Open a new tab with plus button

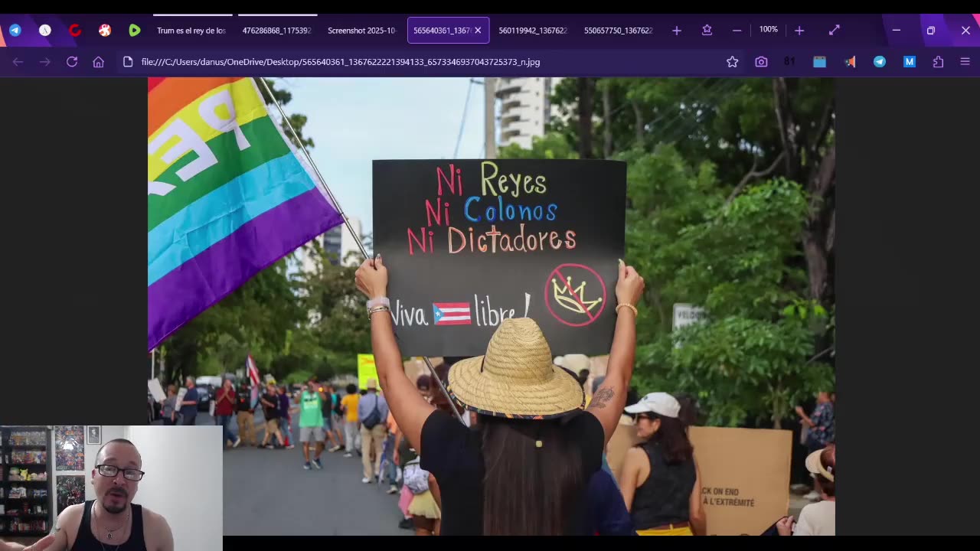(677, 31)
